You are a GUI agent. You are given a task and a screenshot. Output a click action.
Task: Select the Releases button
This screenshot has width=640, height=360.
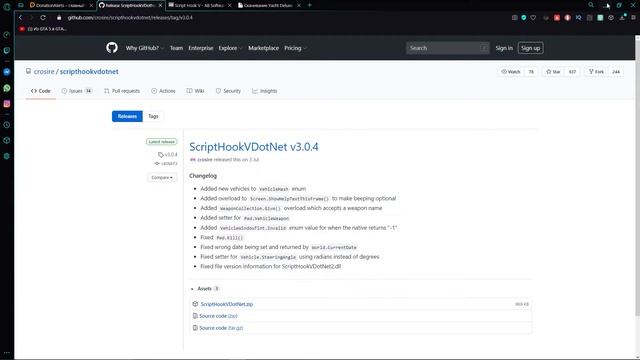[127, 116]
